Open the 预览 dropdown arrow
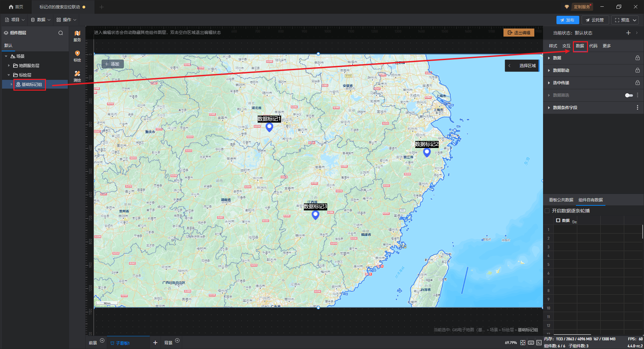Screen dimensions: 644x349 coord(635,20)
